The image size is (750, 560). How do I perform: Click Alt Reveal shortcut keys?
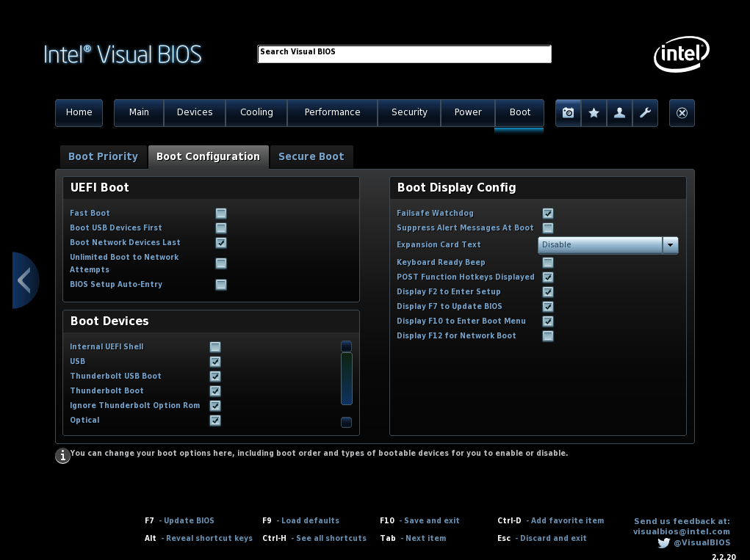(x=198, y=539)
